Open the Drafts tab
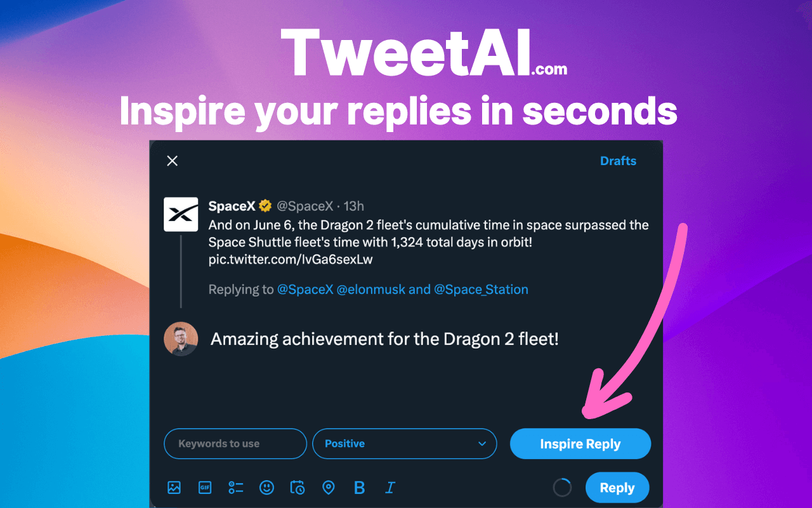Viewport: 812px width, 508px height. tap(619, 161)
